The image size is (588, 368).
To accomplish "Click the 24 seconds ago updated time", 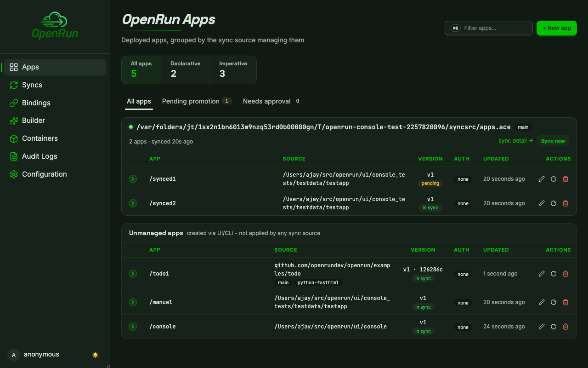I will click(504, 327).
